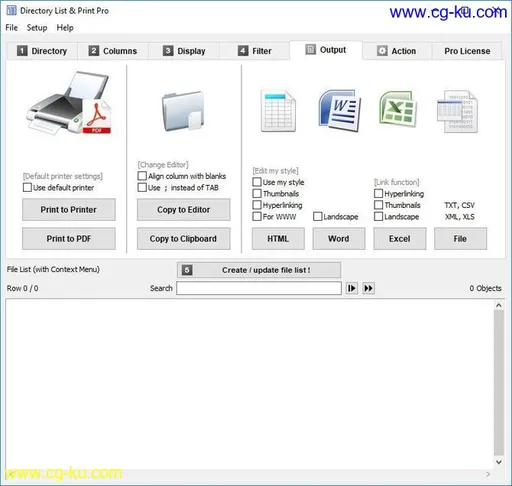Open the Setup menu
The width and height of the screenshot is (512, 486).
37,28
